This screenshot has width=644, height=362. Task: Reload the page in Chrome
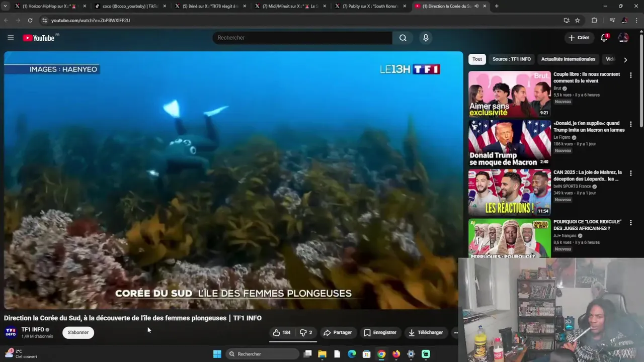30,20
